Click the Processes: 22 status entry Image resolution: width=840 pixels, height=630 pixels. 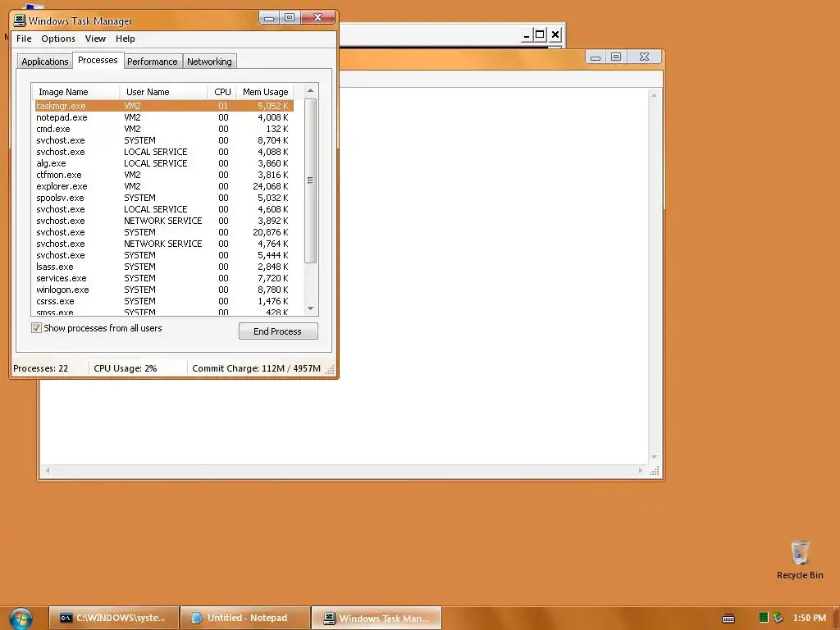point(41,368)
